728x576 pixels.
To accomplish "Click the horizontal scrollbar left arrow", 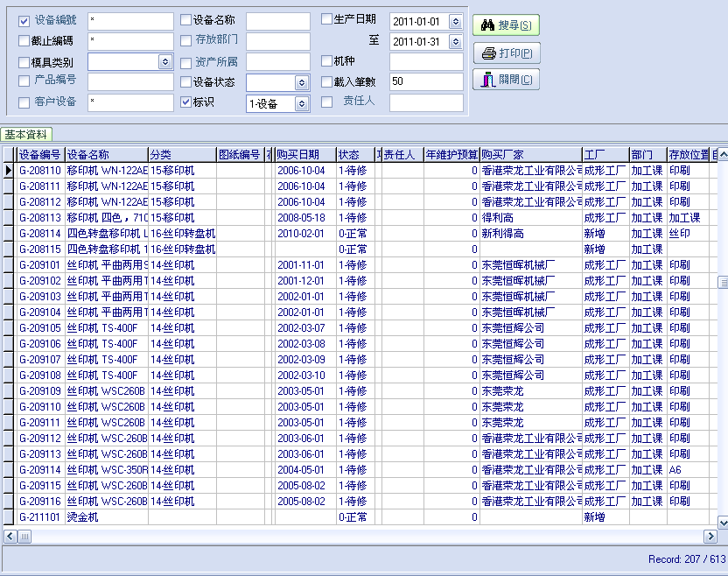I will (10, 536).
